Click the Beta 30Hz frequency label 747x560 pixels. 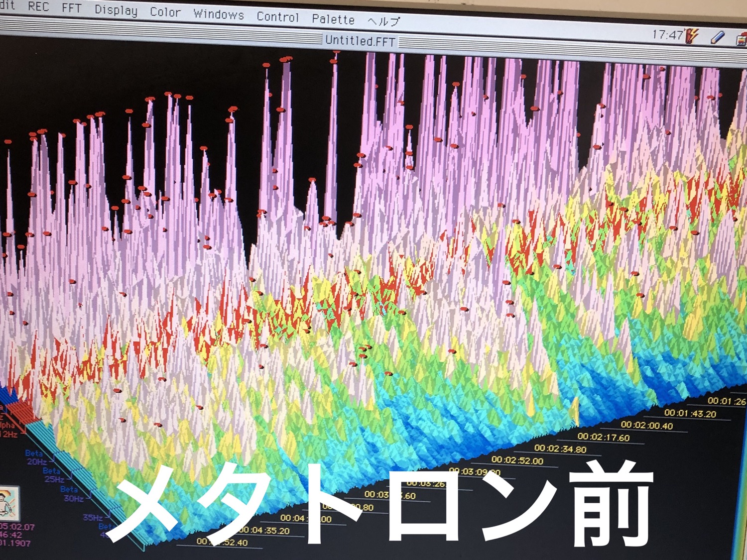71,493
